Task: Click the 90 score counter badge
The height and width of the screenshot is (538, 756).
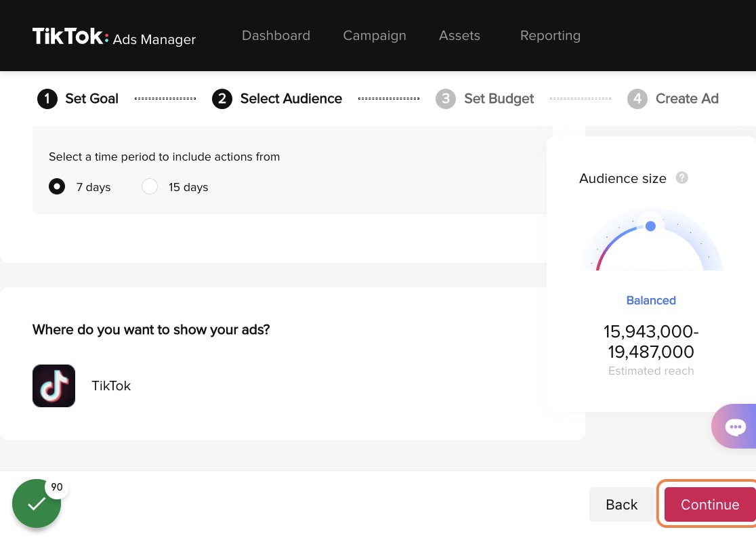Action: (x=57, y=487)
